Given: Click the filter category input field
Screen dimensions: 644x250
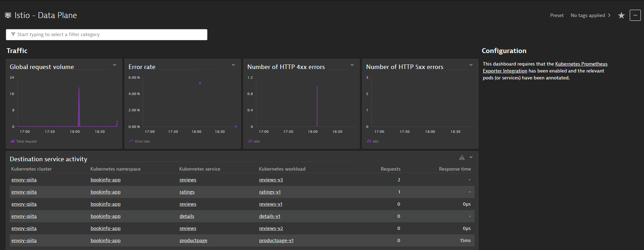Looking at the screenshot, I should pyautogui.click(x=107, y=35).
